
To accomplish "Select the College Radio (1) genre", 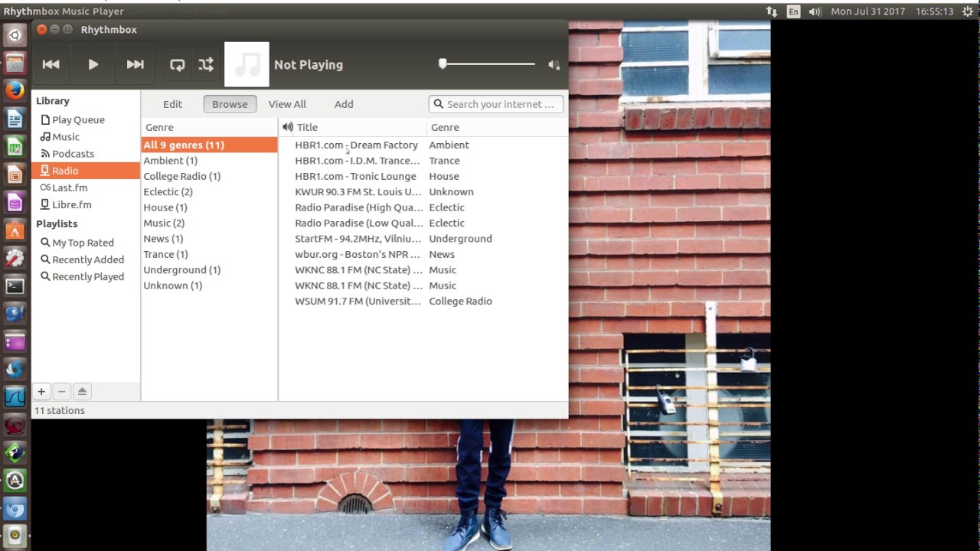I will (x=209, y=176).
